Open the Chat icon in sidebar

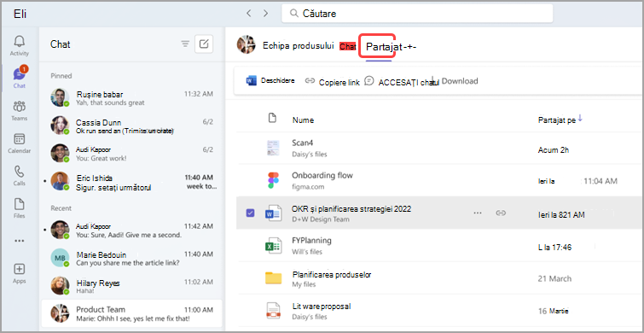click(19, 74)
